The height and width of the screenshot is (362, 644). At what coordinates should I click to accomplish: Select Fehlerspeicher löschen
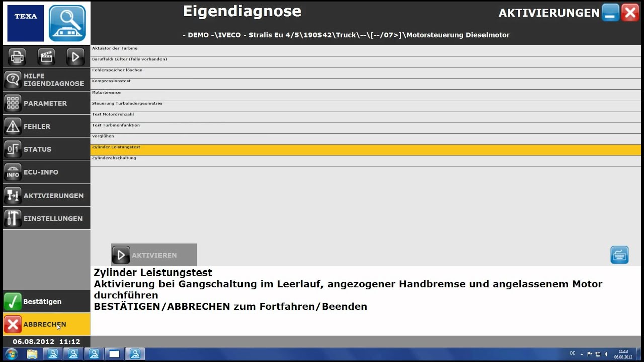[x=366, y=73]
